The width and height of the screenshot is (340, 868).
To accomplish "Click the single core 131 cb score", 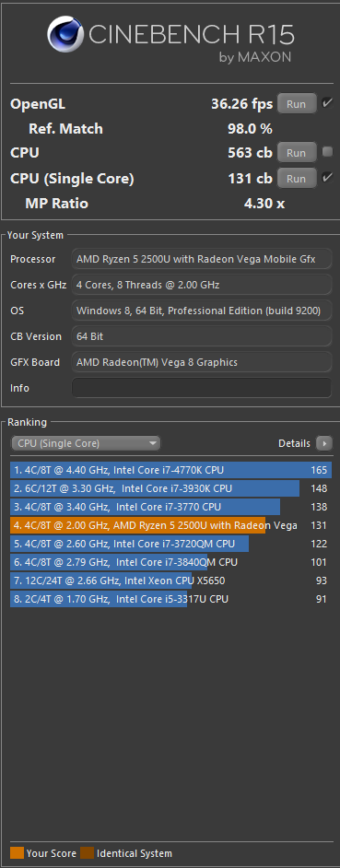I will pos(250,179).
